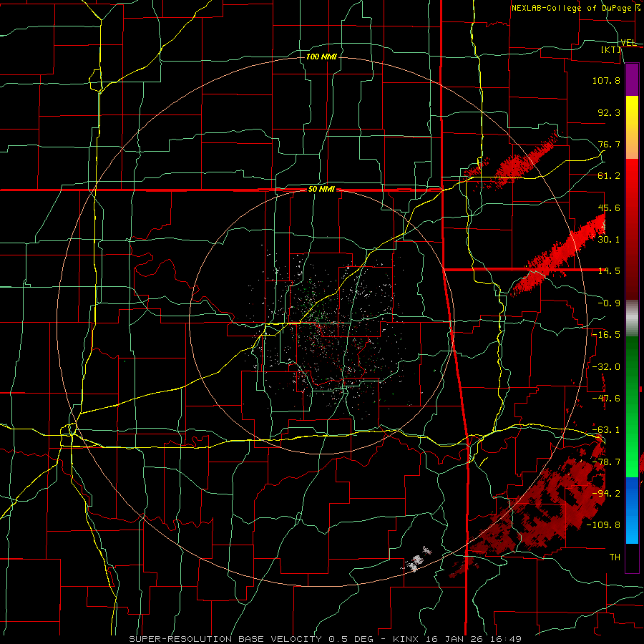Click the -0.9 value on the velocity scale
Screen dimensions: 644x644
click(x=609, y=303)
